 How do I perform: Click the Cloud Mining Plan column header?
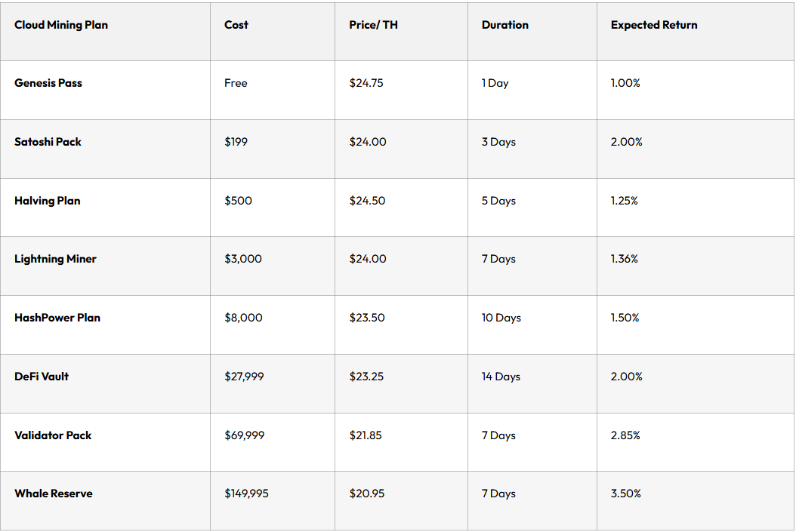click(61, 25)
